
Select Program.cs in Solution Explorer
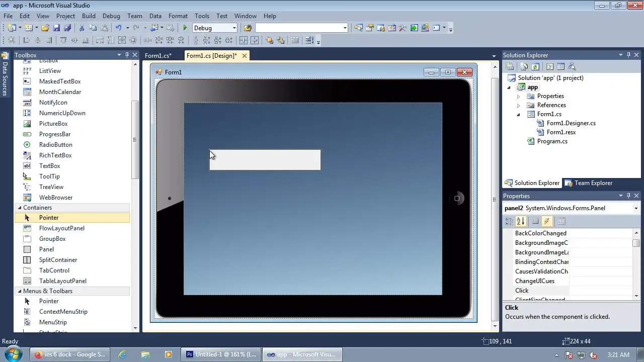pos(552,141)
